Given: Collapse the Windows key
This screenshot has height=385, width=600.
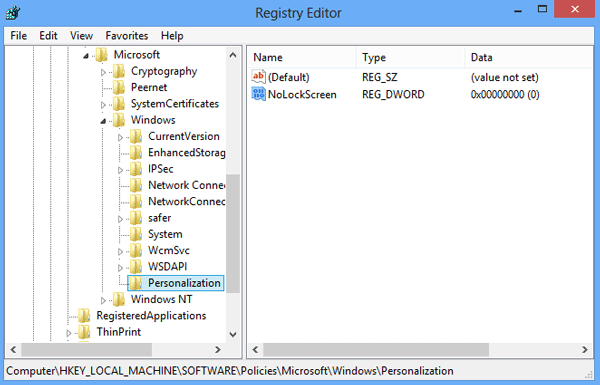Looking at the screenshot, I should click(103, 121).
